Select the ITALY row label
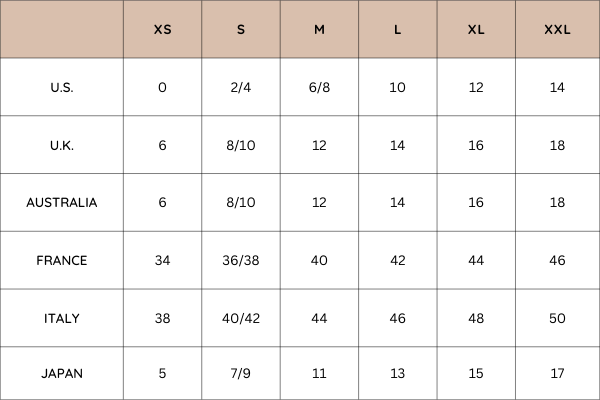 (62, 318)
